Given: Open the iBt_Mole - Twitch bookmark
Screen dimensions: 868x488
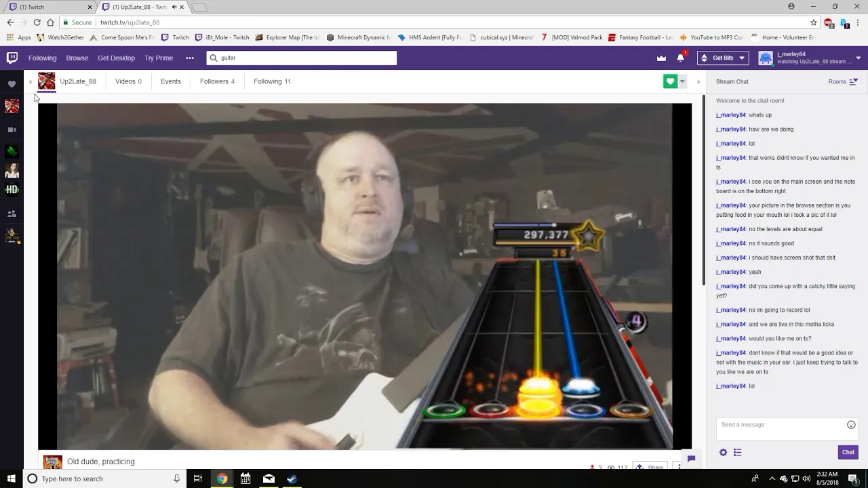Looking at the screenshot, I should [222, 38].
